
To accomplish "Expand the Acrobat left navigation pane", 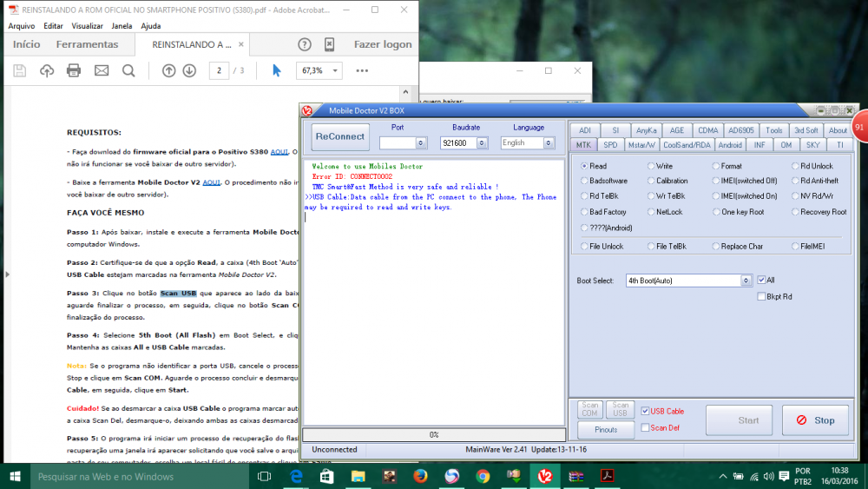I will coord(7,274).
